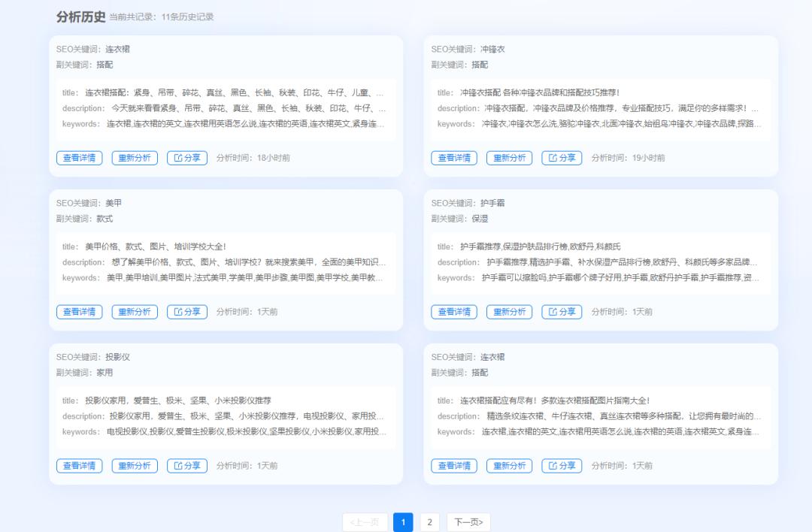Click 重新分析 on the 美甲 card

click(x=134, y=311)
